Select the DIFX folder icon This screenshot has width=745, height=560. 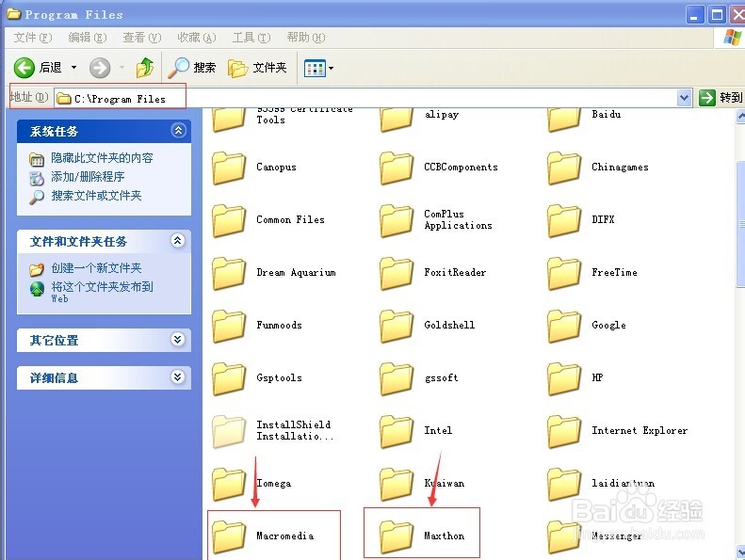(x=563, y=220)
